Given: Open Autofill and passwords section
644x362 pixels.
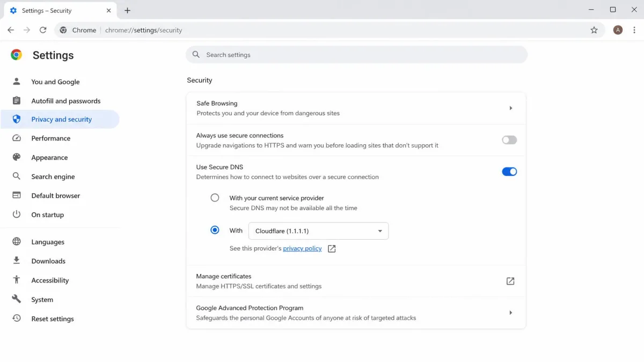Looking at the screenshot, I should (x=66, y=101).
